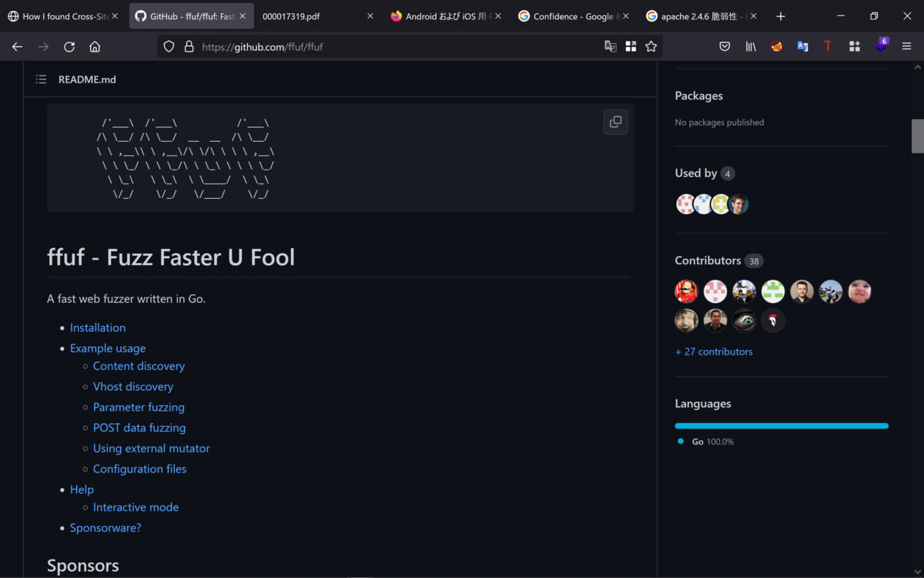
Task: Open the purple stacked extension with badge 6
Action: pos(881,46)
